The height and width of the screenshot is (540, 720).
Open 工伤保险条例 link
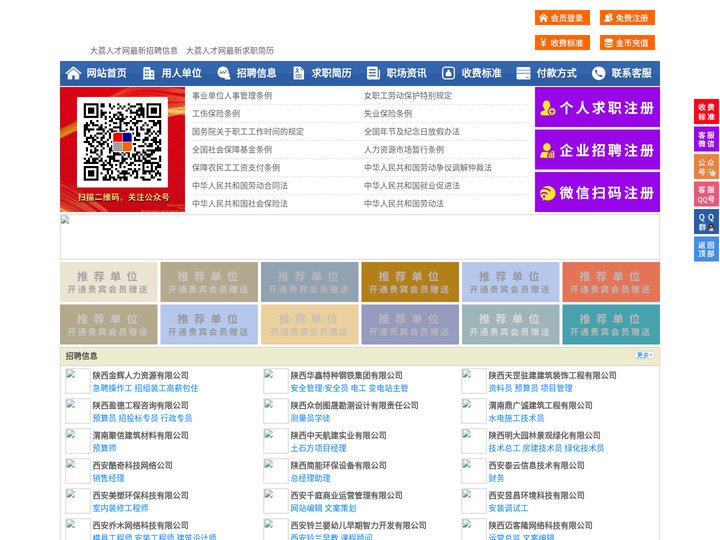tap(216, 113)
